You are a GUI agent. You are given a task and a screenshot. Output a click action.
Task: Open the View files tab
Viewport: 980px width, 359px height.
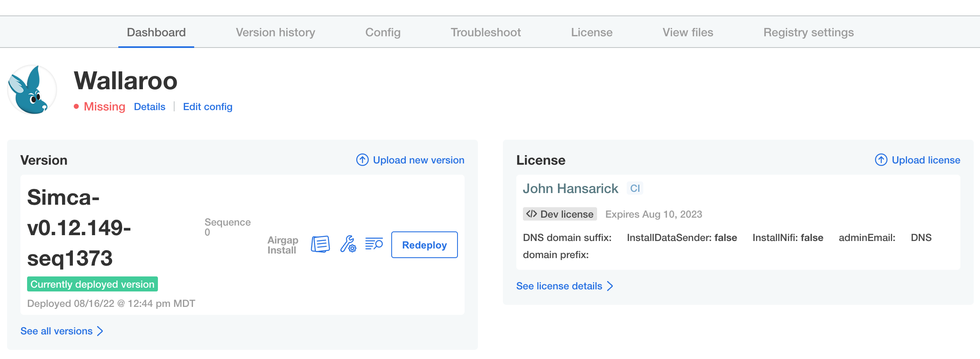tap(688, 33)
